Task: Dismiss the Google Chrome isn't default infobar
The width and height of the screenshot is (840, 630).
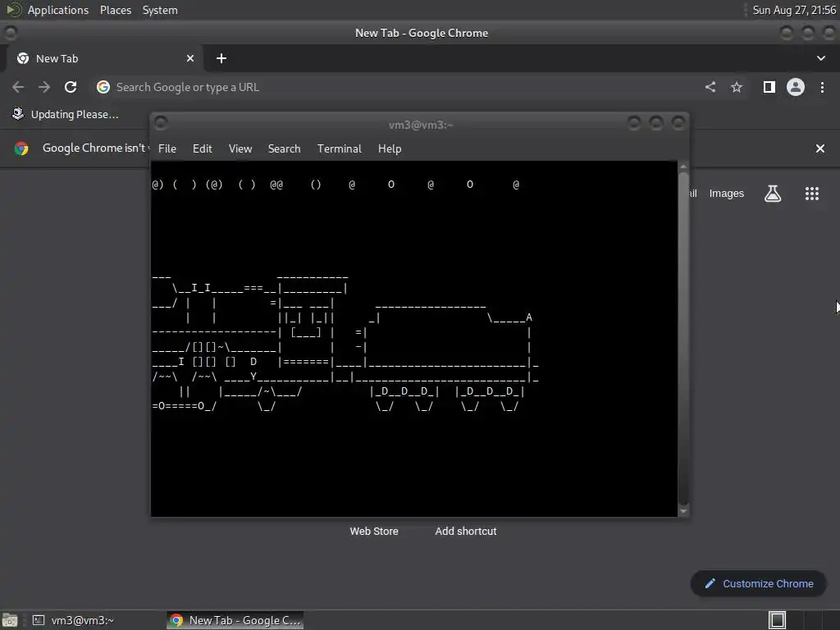Action: tap(820, 148)
